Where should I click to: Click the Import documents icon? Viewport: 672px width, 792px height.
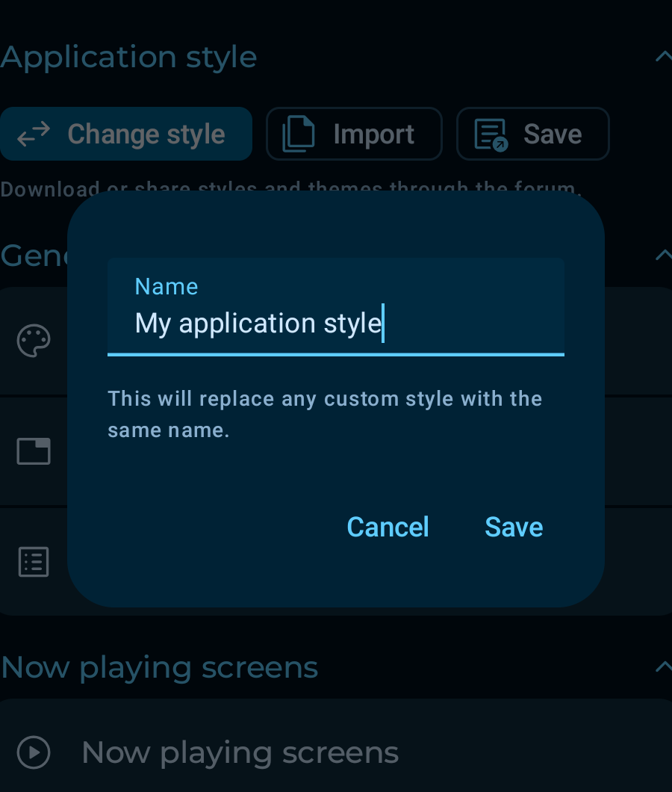click(298, 134)
